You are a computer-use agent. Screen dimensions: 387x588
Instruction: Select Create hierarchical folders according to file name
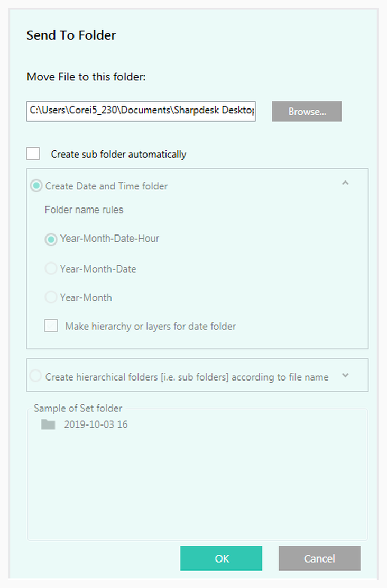[35, 376]
